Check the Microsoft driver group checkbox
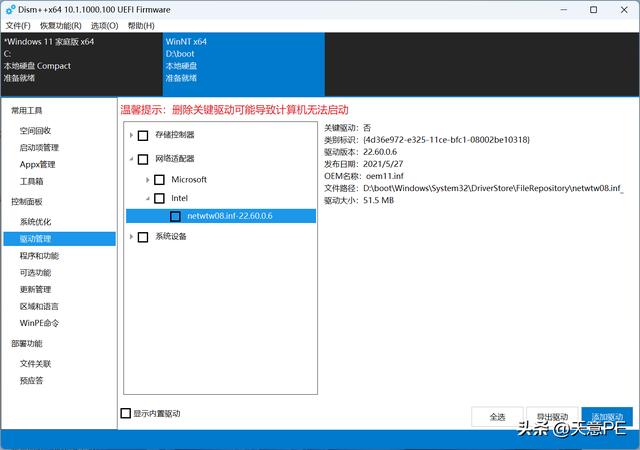 tap(159, 180)
